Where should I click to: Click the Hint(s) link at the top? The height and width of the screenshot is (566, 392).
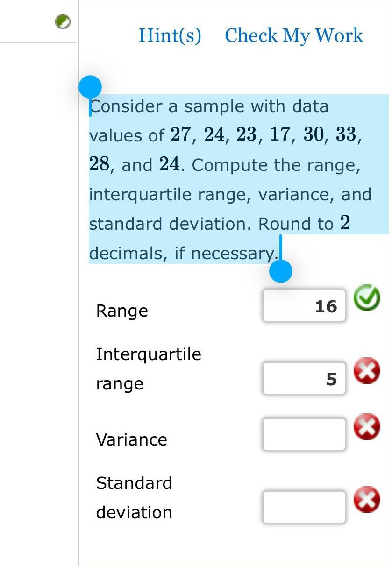tap(171, 35)
